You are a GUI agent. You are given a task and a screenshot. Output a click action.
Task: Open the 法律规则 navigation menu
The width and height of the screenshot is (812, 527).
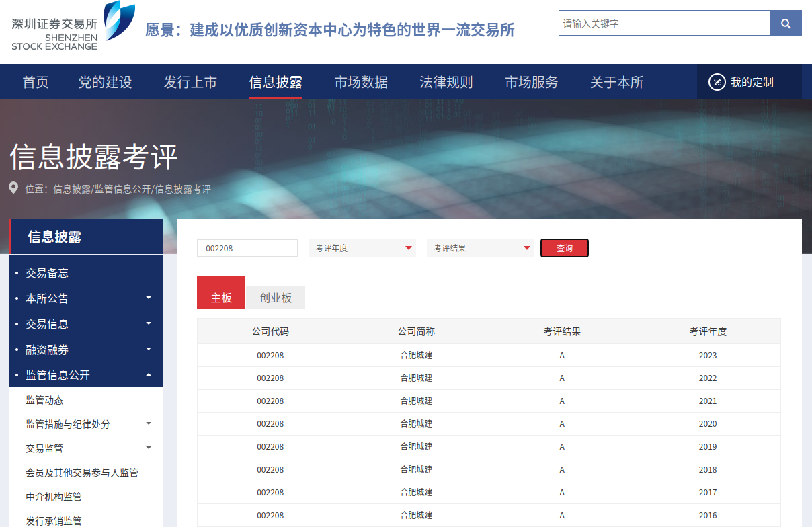point(446,82)
